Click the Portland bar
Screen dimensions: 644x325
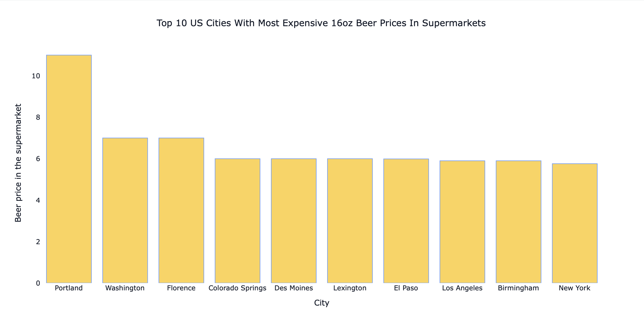69,169
